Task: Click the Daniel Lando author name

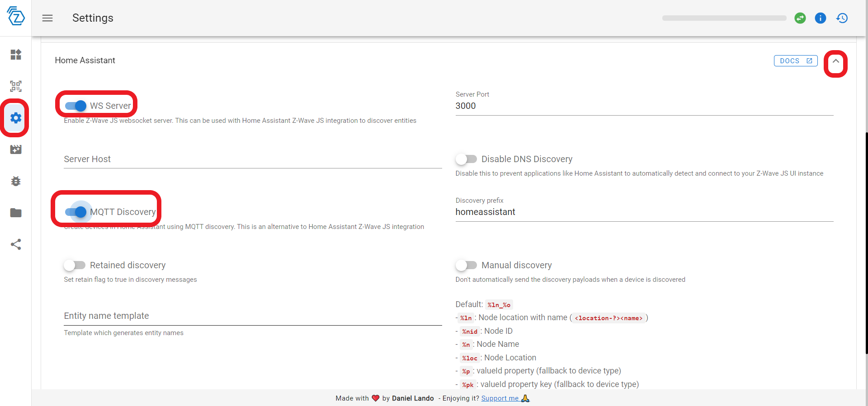Action: pyautogui.click(x=413, y=398)
